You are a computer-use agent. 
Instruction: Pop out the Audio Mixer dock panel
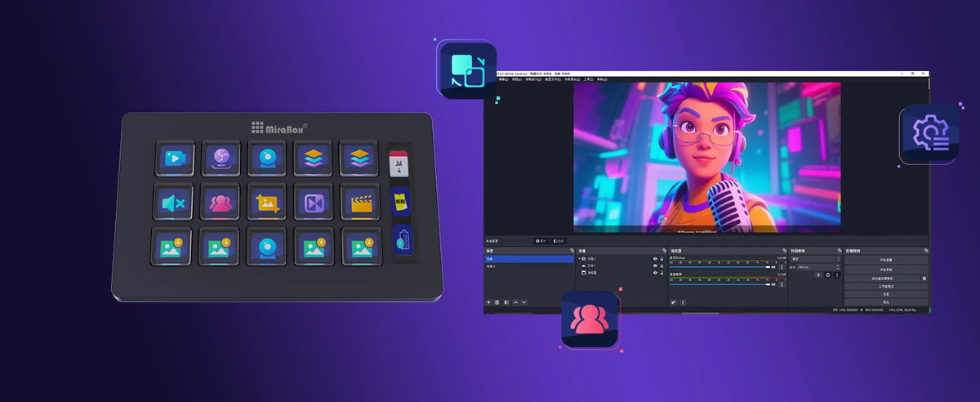point(784,251)
